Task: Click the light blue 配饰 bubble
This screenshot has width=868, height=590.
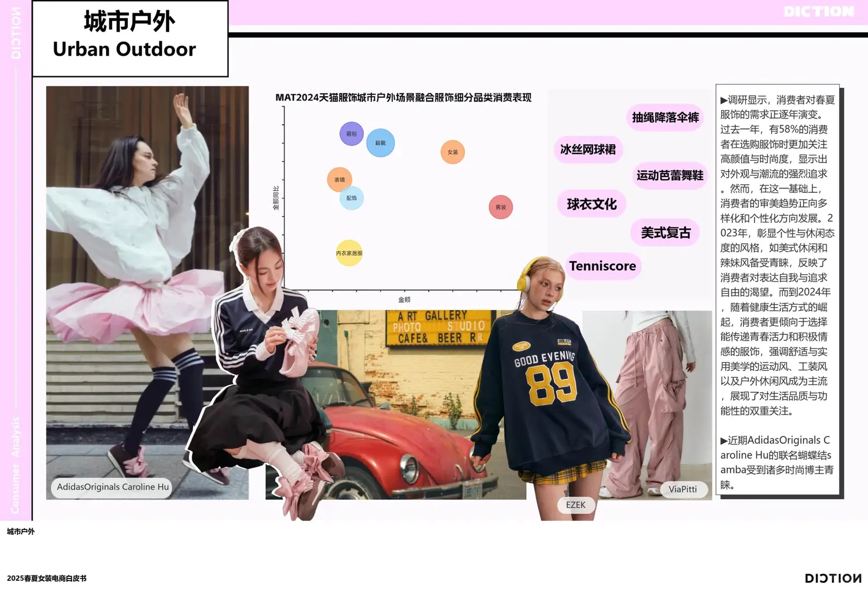Action: click(x=351, y=198)
